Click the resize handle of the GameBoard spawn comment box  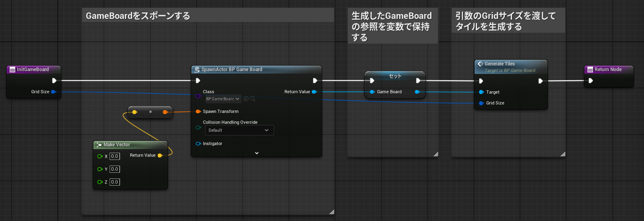click(332, 212)
